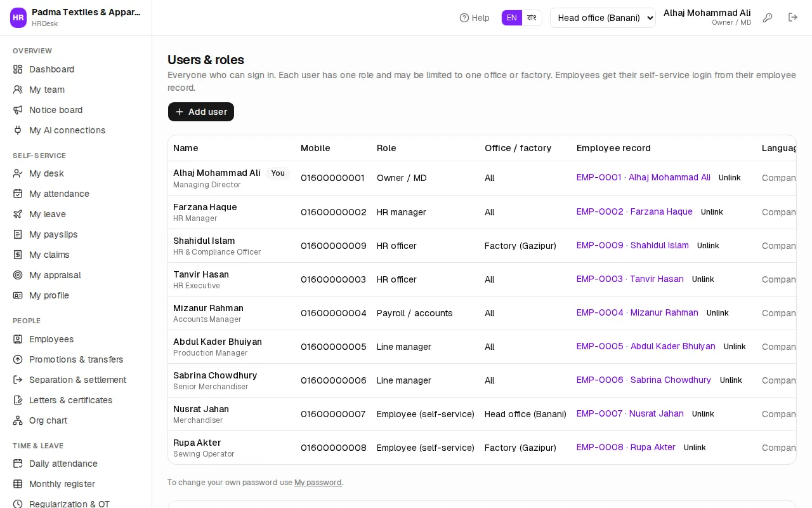The width and height of the screenshot is (812, 508).
Task: Open EMP-0005 · Abdul Kader Bhuiyan link
Action: point(646,346)
